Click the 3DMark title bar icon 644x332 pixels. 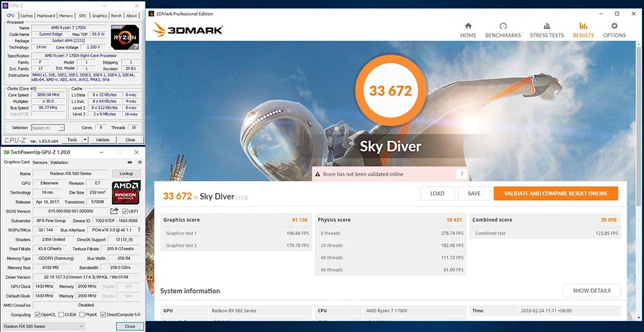point(151,14)
